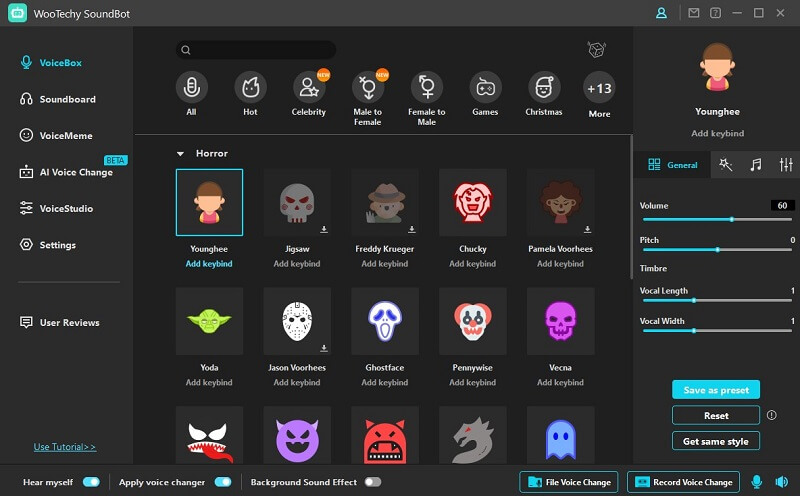Select the red monster voice
800x496 pixels.
[385, 435]
